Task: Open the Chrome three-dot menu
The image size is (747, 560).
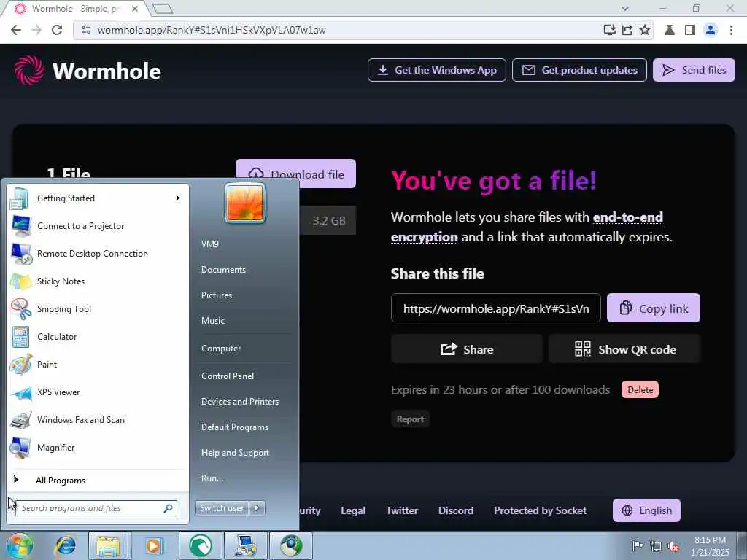Action: (731, 30)
